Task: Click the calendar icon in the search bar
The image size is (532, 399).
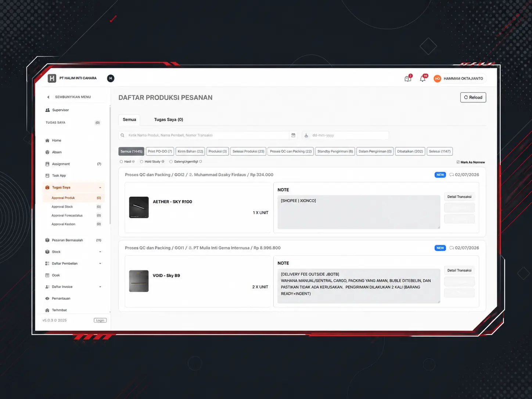Action: pos(293,135)
